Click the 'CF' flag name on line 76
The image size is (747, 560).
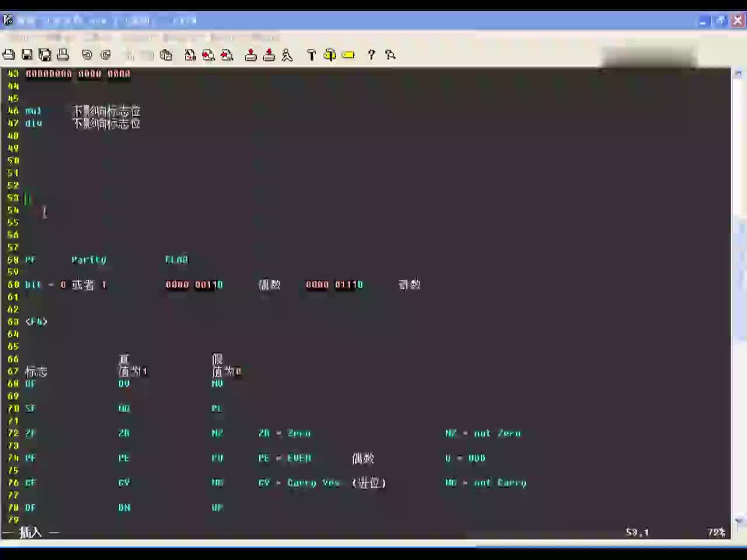tap(30, 483)
